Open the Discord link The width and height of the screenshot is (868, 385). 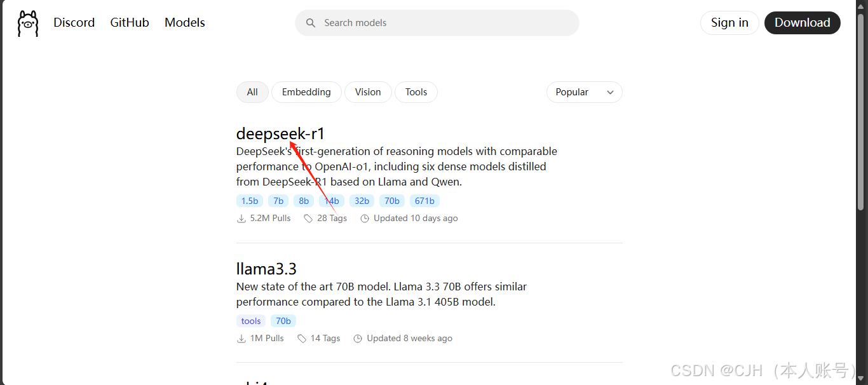pyautogui.click(x=74, y=23)
